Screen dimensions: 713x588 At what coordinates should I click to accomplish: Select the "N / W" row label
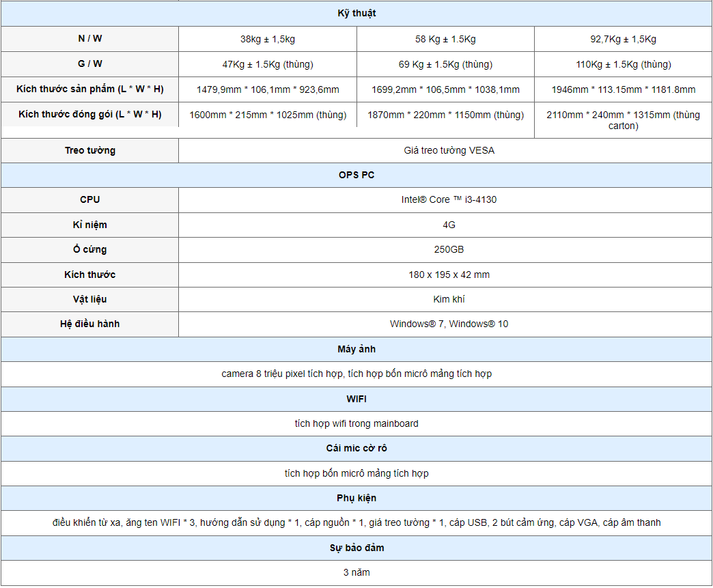click(90, 39)
